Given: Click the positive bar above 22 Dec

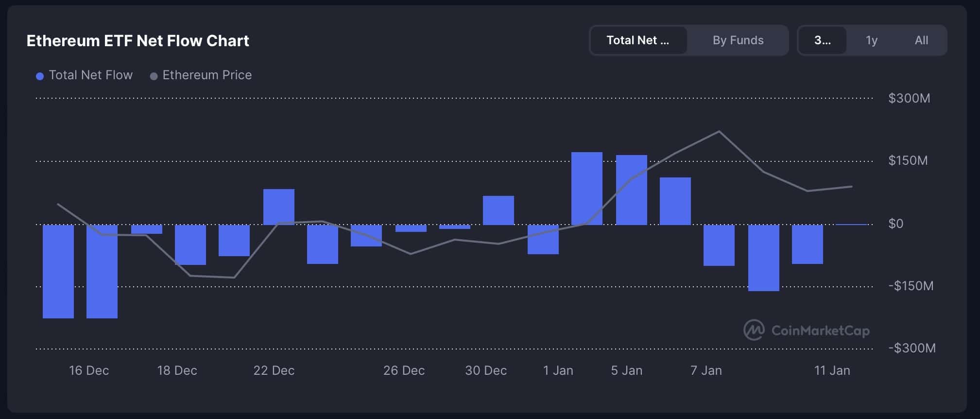Looking at the screenshot, I should coord(278,207).
